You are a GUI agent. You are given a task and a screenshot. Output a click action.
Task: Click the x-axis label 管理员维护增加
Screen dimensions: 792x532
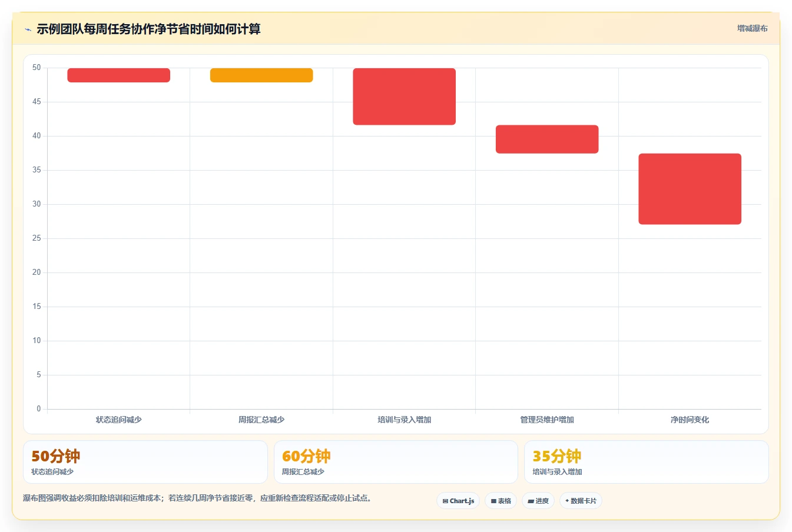pyautogui.click(x=547, y=420)
